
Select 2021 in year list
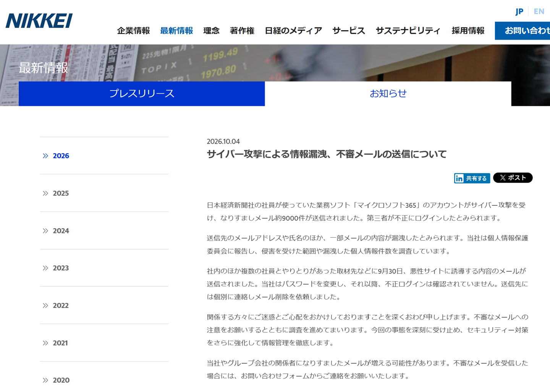coord(104,343)
